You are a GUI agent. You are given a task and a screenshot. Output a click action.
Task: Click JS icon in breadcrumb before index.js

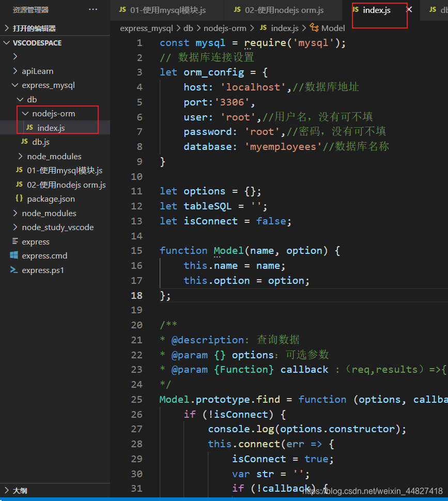pos(264,28)
